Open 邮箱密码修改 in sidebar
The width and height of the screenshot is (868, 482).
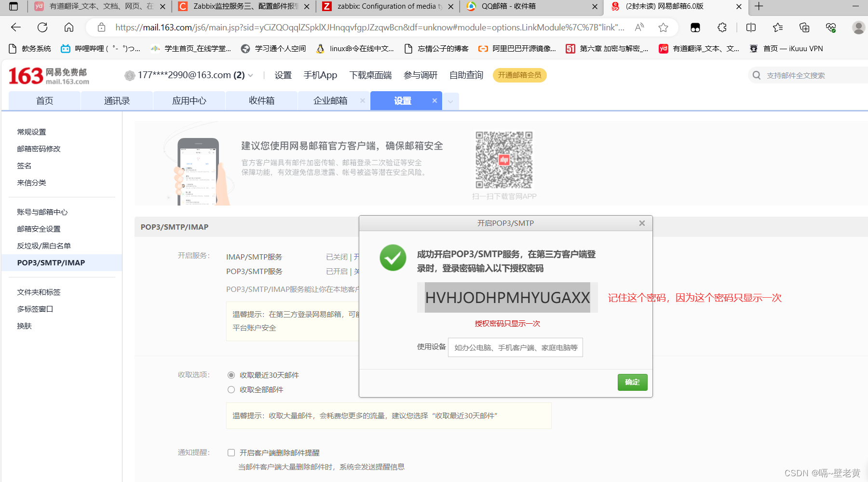[39, 149]
